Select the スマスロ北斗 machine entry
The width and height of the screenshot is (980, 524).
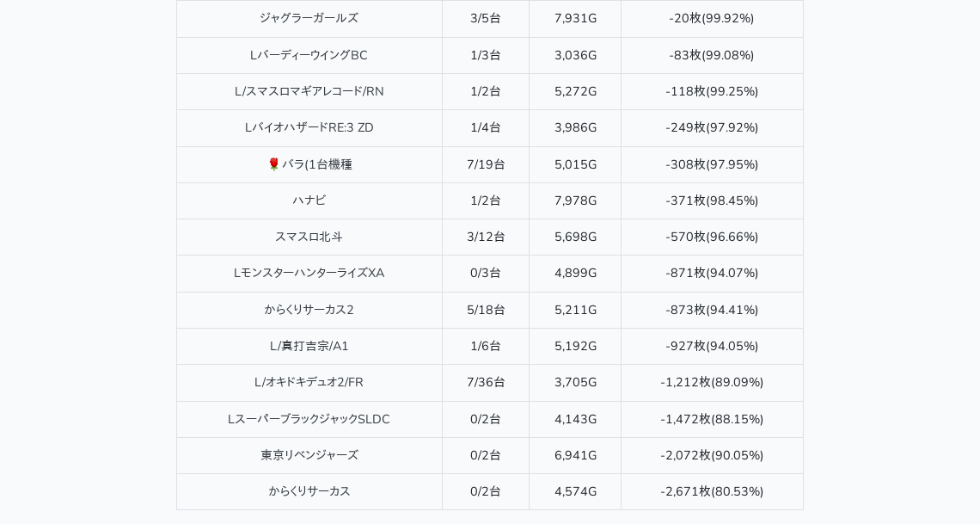pos(309,237)
